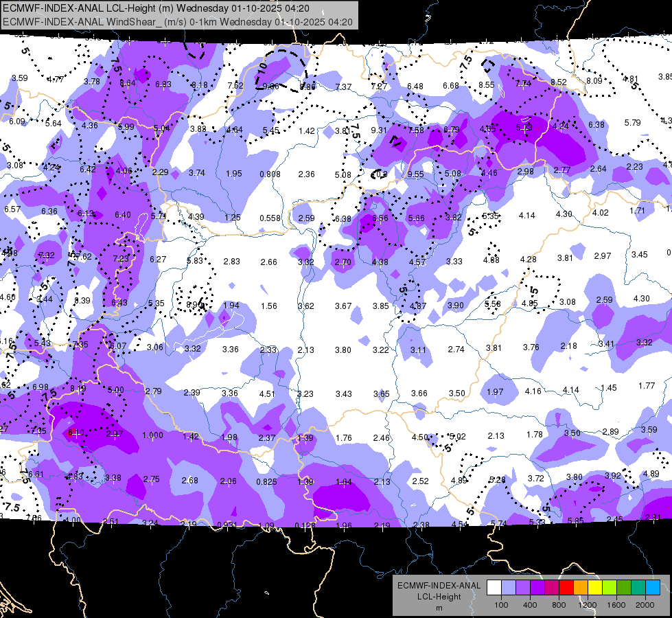Pick the yellow swatch in LCL-Height legend
This screenshot has height=618, width=672.
click(x=595, y=587)
